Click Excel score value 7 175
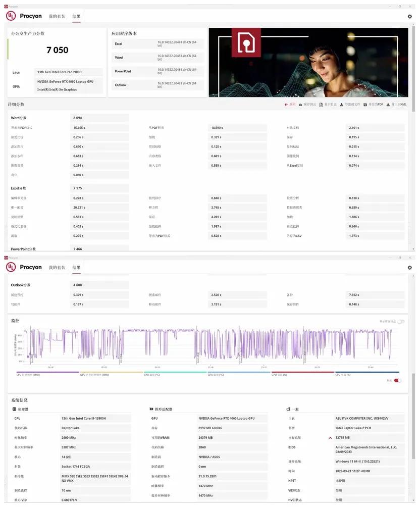 (78, 188)
